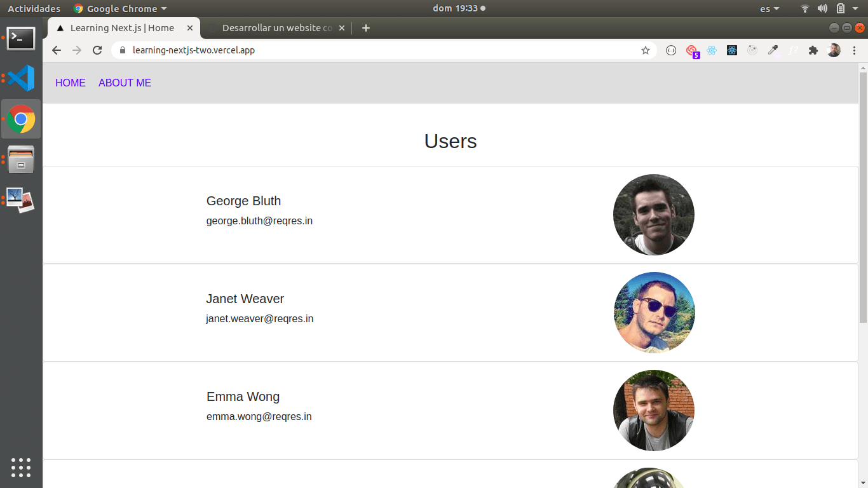Launch Visual Studio Code from the dock
The width and height of the screenshot is (868, 488).
pos(21,78)
